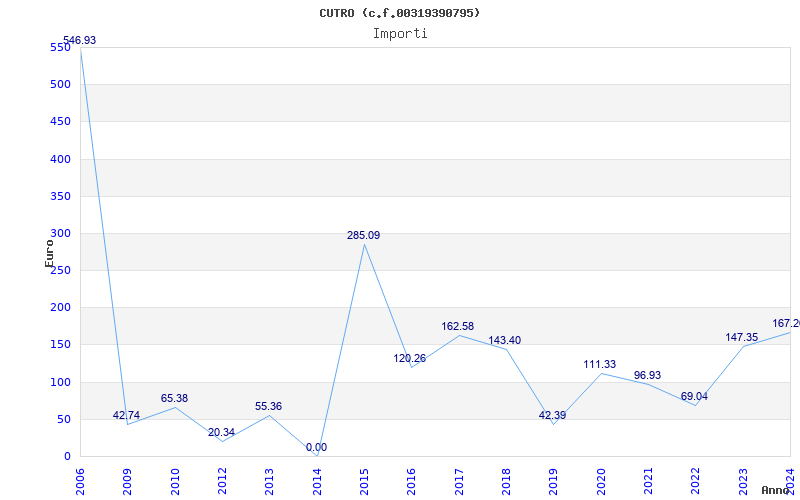Select y-axis tick 50
This screenshot has height=500, width=800.
click(x=63, y=419)
